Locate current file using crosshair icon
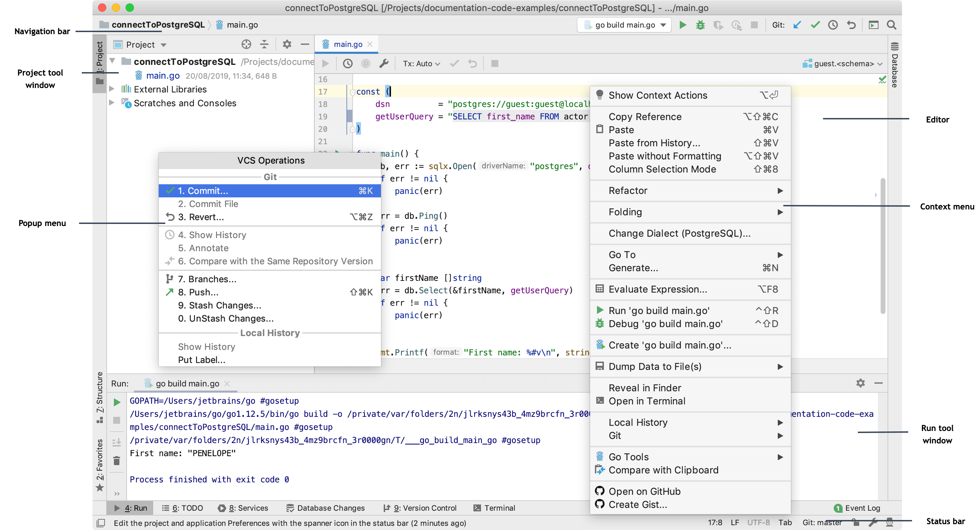Image resolution: width=980 pixels, height=530 pixels. tap(246, 45)
